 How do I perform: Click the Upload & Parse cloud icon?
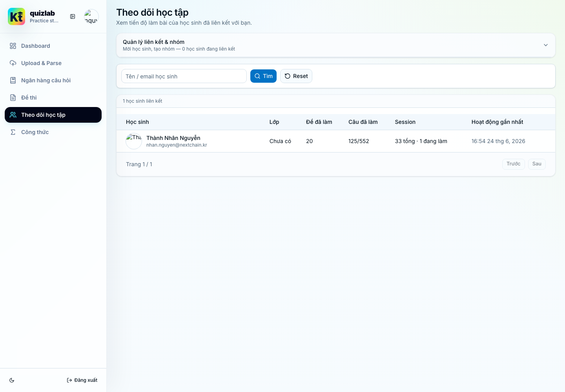[x=13, y=63]
